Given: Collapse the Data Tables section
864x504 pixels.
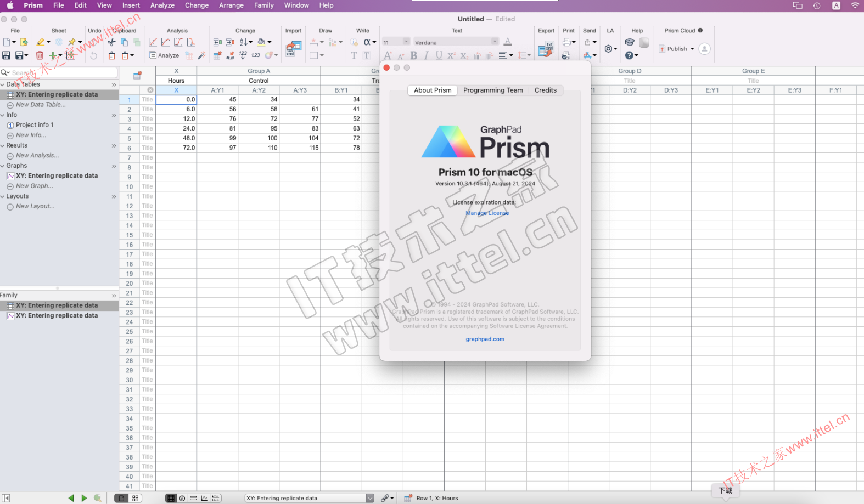Looking at the screenshot, I should (x=3, y=84).
